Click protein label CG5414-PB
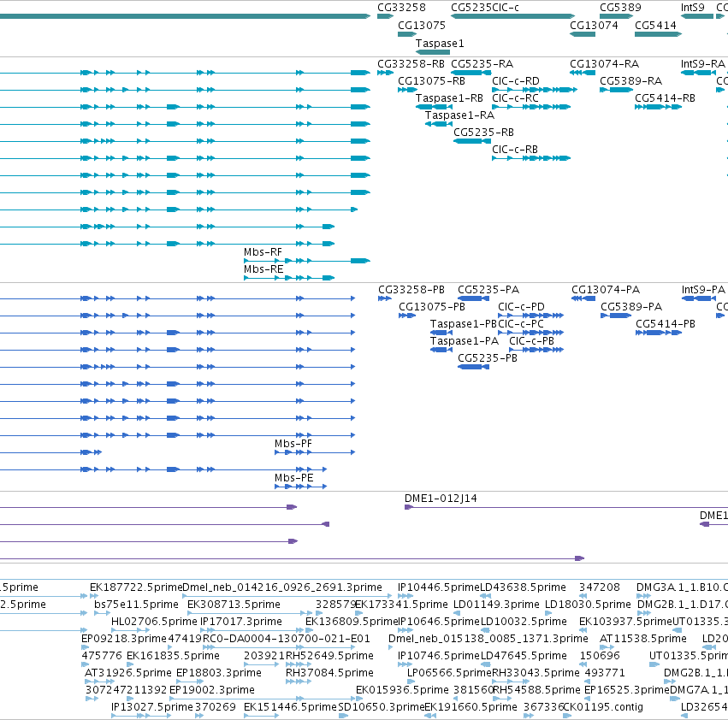The image size is (728, 720). point(666,324)
